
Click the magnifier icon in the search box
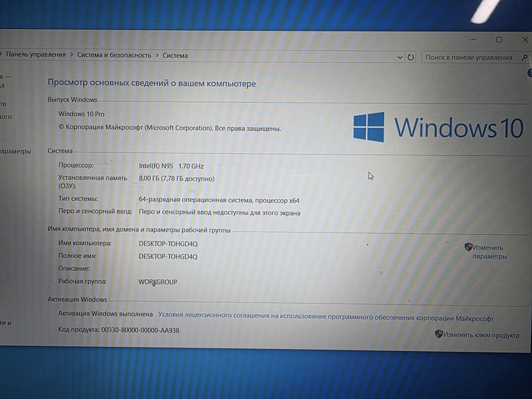point(524,58)
